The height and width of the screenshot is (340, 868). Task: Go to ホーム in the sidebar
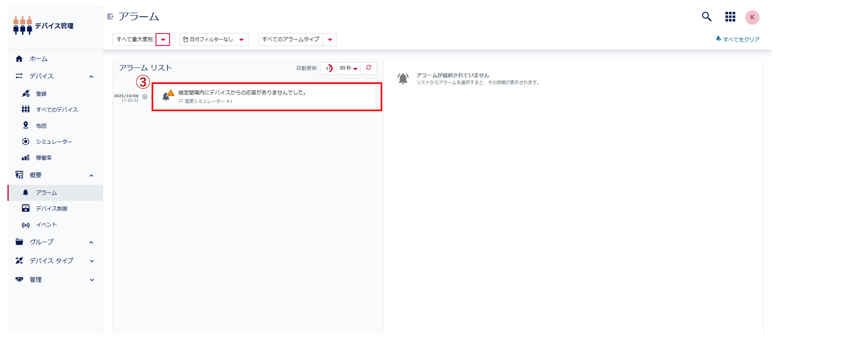click(38, 59)
